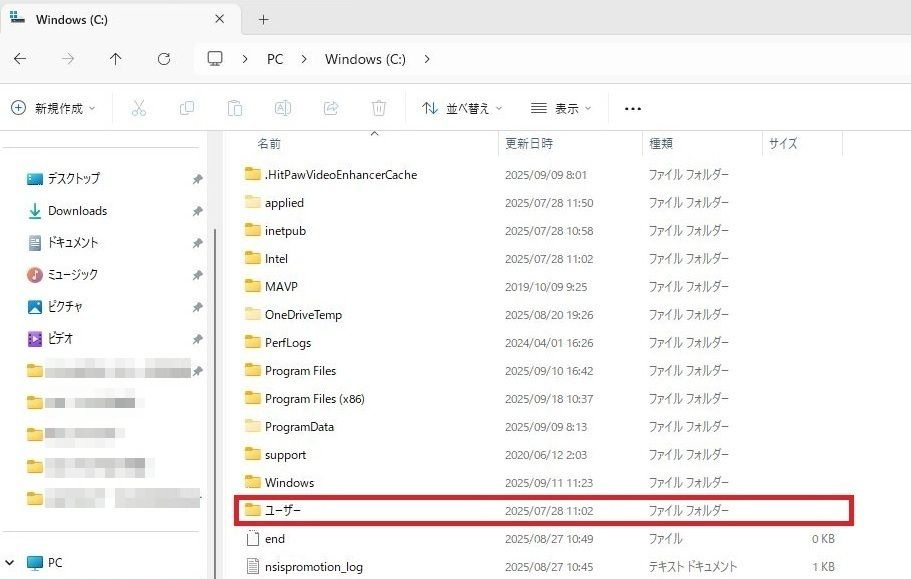The height and width of the screenshot is (579, 911).
Task: Open Downloads in the quick access sidebar
Action: (77, 210)
